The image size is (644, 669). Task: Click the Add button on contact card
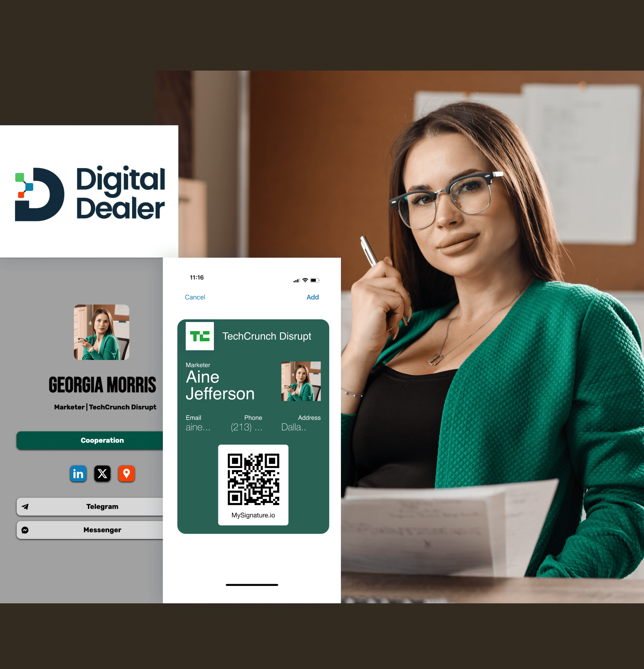point(312,297)
